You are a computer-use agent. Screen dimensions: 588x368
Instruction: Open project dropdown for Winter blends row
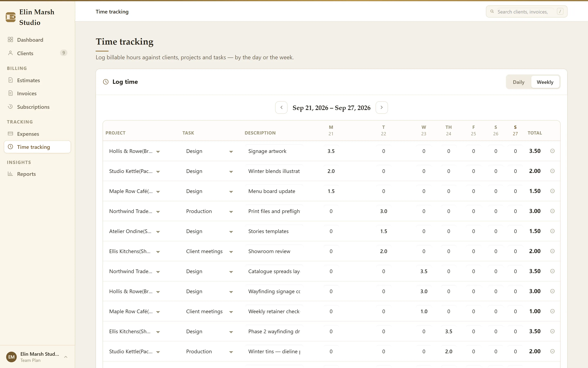tap(135, 171)
